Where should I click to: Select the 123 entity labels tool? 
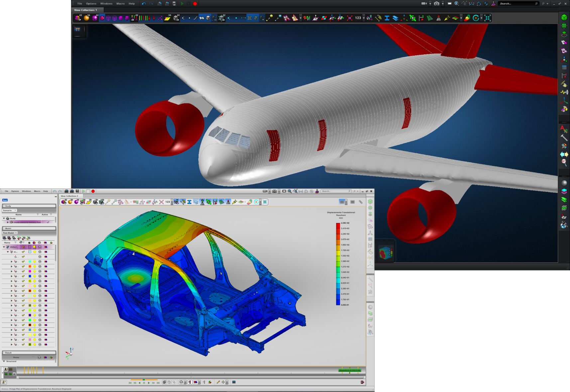[x=358, y=18]
